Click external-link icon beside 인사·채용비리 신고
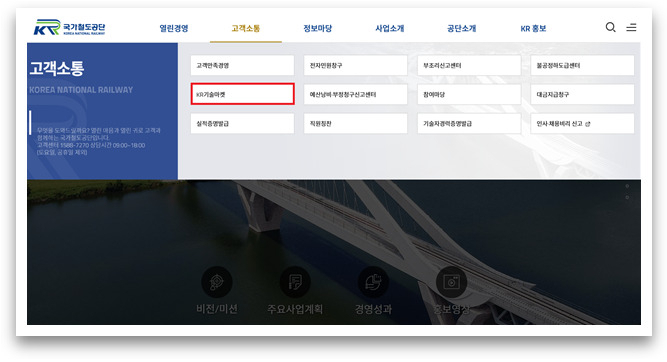This screenshot has width=667, height=362. click(588, 124)
